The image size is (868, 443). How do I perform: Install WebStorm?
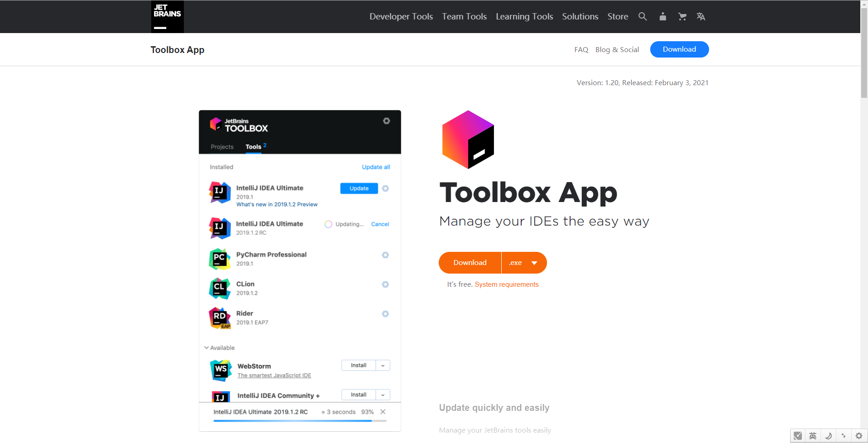click(359, 366)
